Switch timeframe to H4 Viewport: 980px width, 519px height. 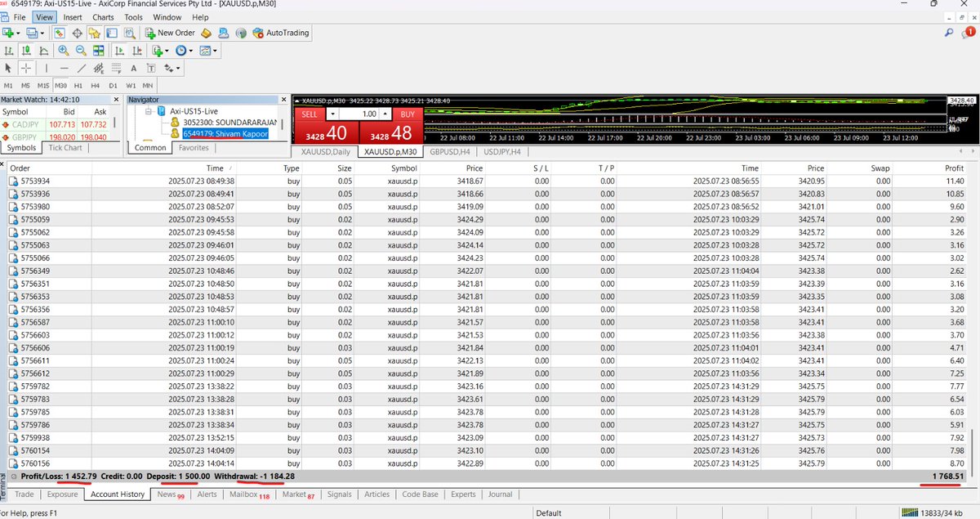coord(96,86)
